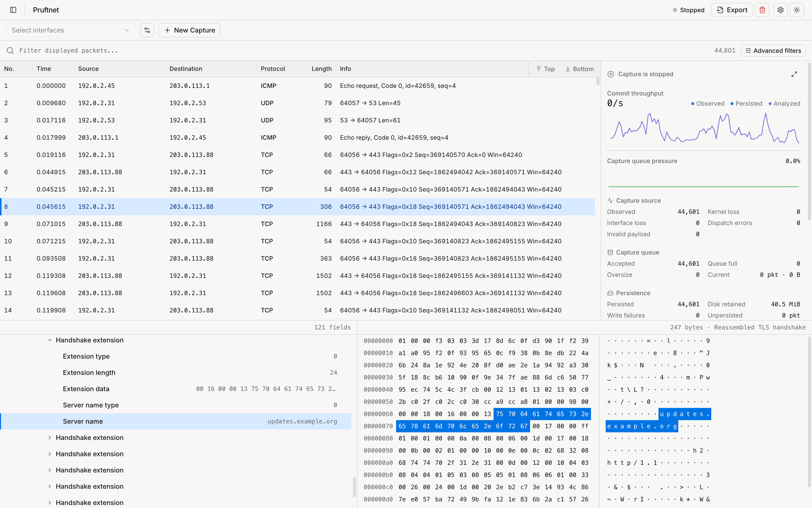
Task: Select the Extension type field row
Action: pos(176,356)
